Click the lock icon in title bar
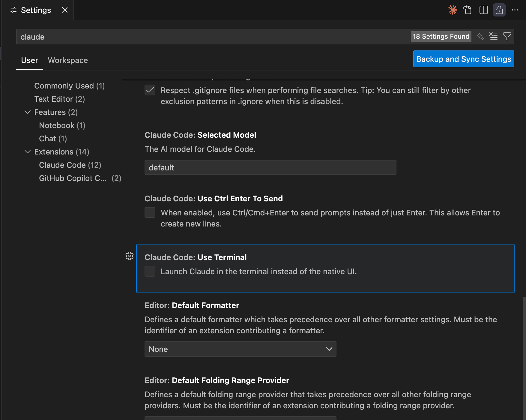The image size is (526, 420). coord(499,10)
